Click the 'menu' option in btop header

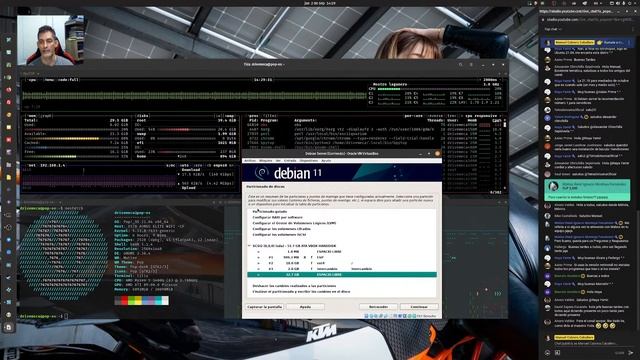(x=49, y=80)
